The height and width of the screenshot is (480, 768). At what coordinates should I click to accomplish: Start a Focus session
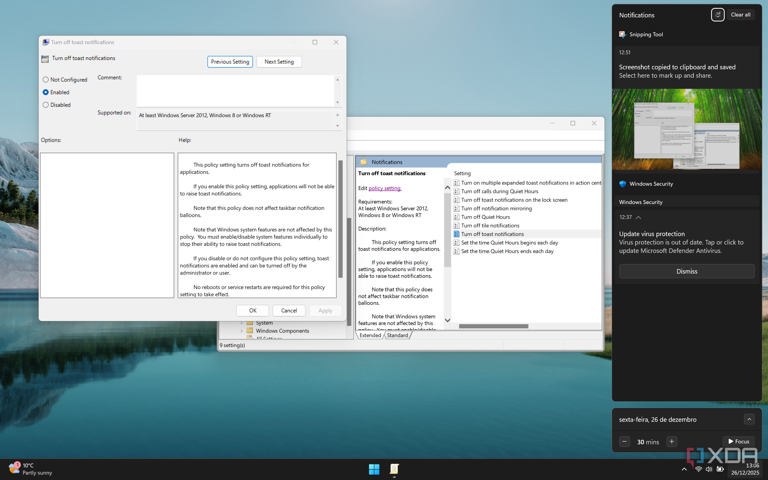[739, 441]
